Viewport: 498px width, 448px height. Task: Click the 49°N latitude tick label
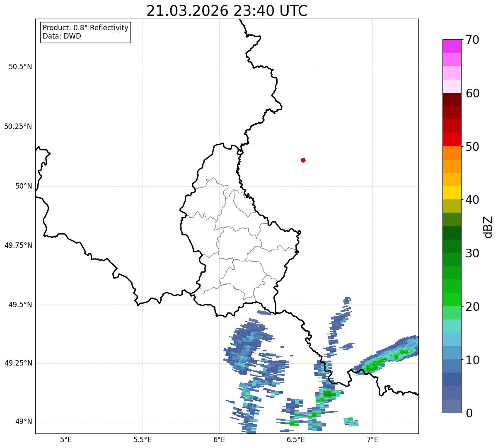click(24, 421)
